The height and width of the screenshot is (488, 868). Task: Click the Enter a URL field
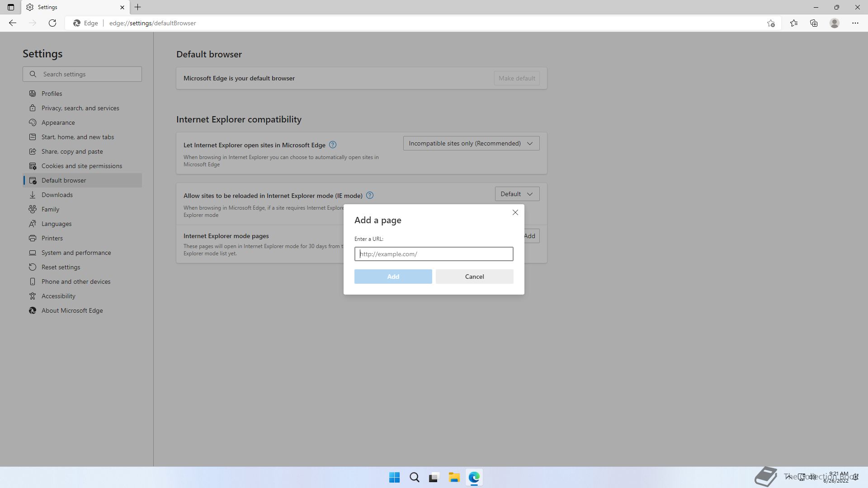(434, 254)
